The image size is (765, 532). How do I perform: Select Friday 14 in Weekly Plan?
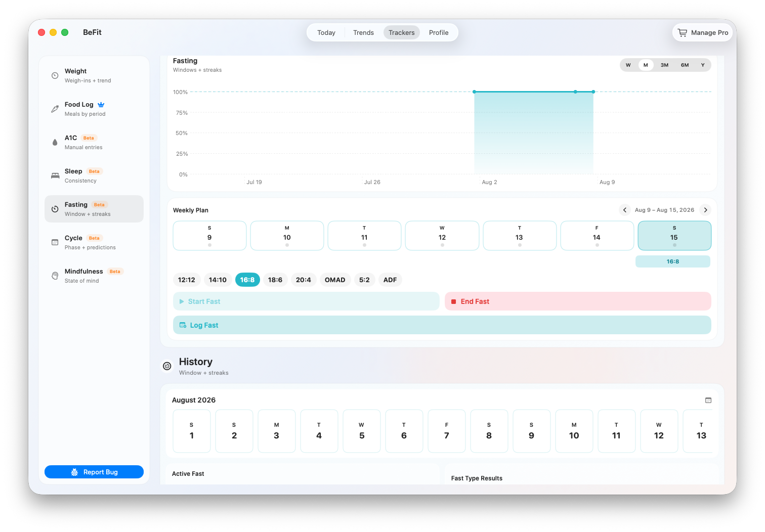point(597,236)
